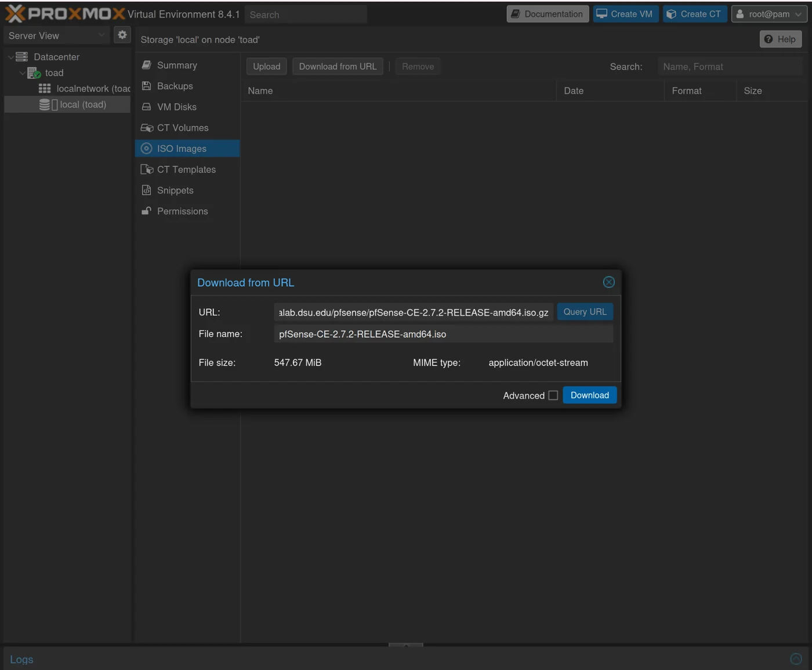Open the Summary book icon
This screenshot has width=812, height=670.
146,65
